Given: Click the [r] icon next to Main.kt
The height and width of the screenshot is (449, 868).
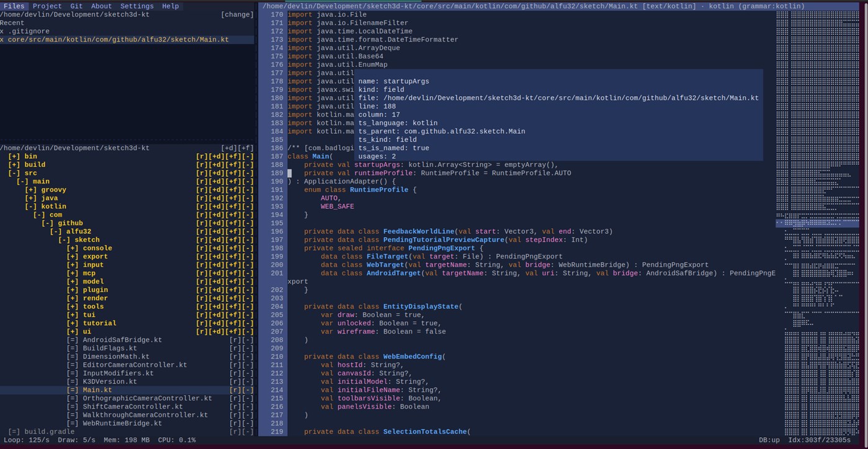Looking at the screenshot, I should (x=235, y=390).
